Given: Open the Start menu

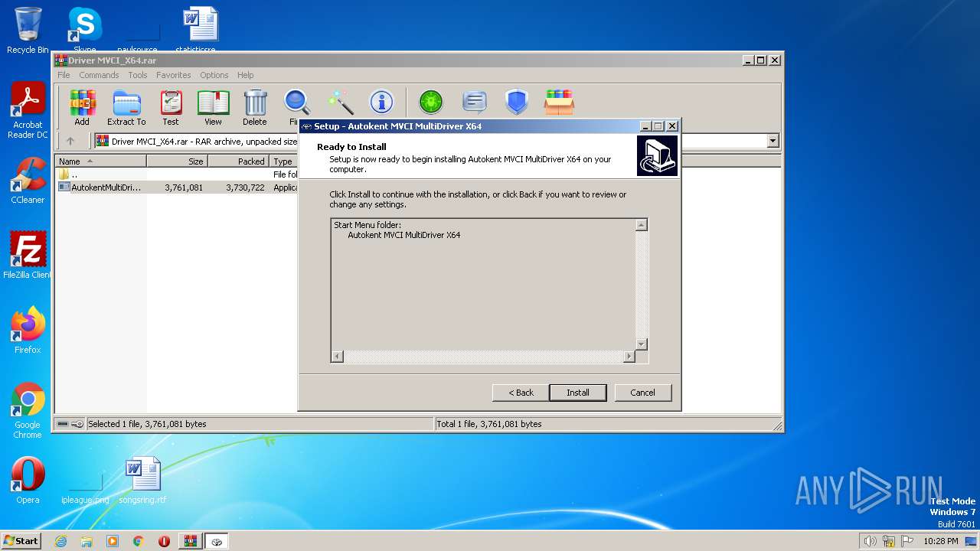Looking at the screenshot, I should click(x=21, y=540).
